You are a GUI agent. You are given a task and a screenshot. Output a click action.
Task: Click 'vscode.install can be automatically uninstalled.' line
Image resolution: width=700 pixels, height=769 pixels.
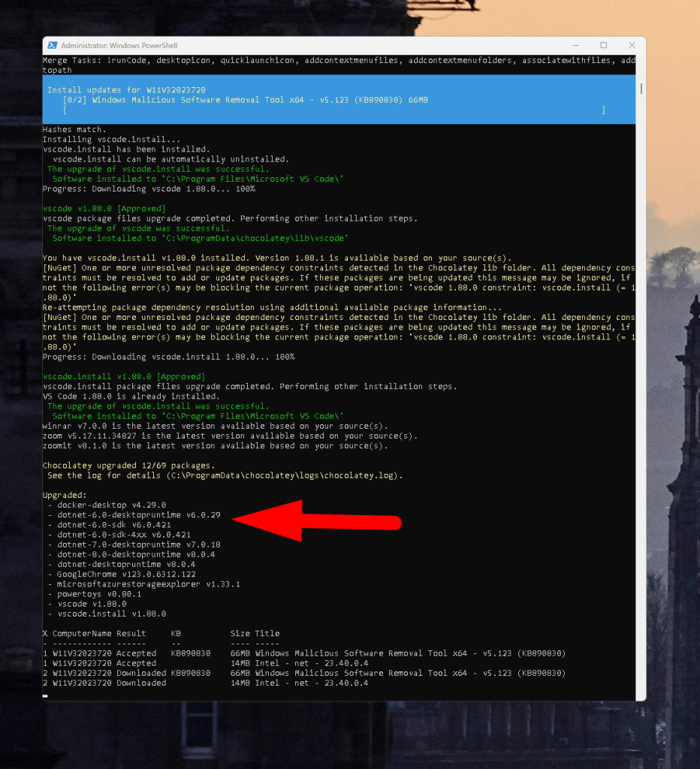coord(170,159)
